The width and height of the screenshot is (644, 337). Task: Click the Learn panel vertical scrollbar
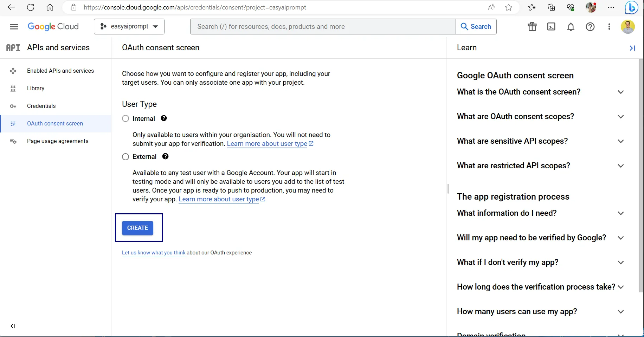(641, 176)
